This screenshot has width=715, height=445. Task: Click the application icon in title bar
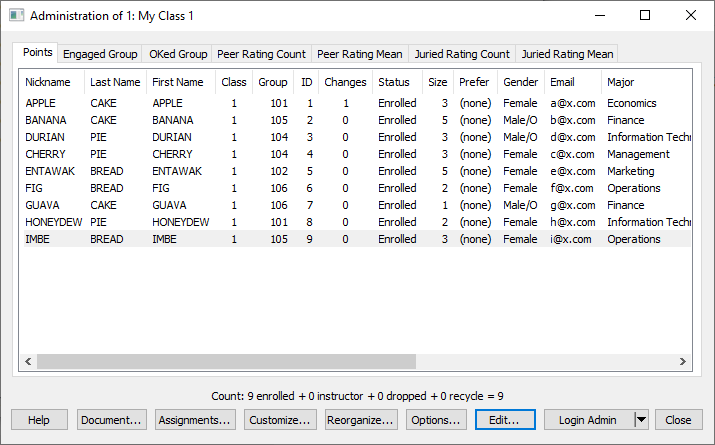point(16,16)
